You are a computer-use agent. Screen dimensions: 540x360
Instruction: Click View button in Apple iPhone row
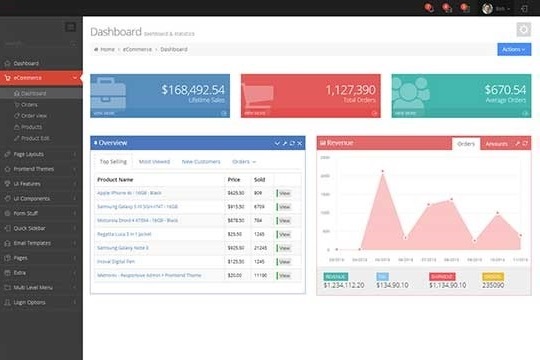point(284,193)
